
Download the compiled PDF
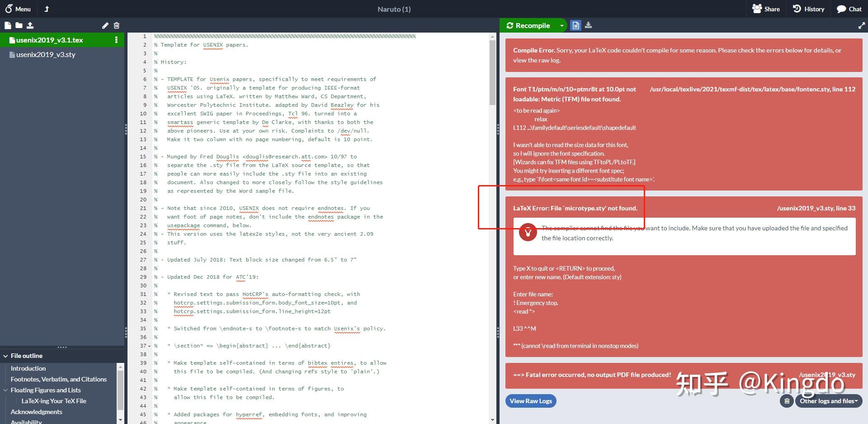point(588,25)
